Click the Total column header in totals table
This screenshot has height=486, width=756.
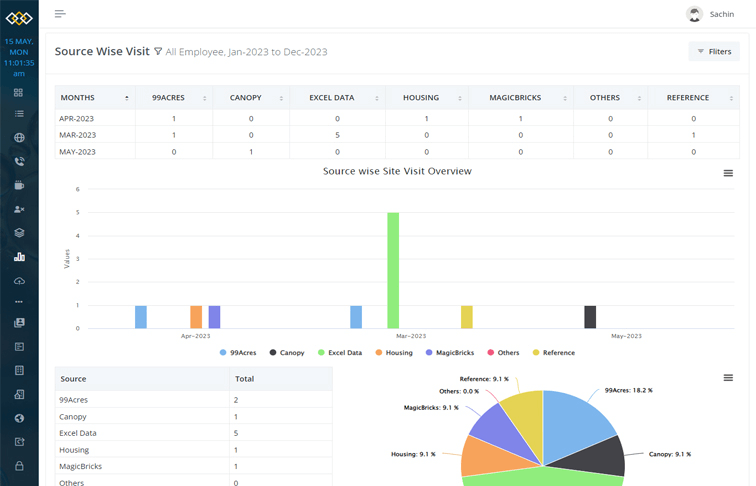pos(281,379)
